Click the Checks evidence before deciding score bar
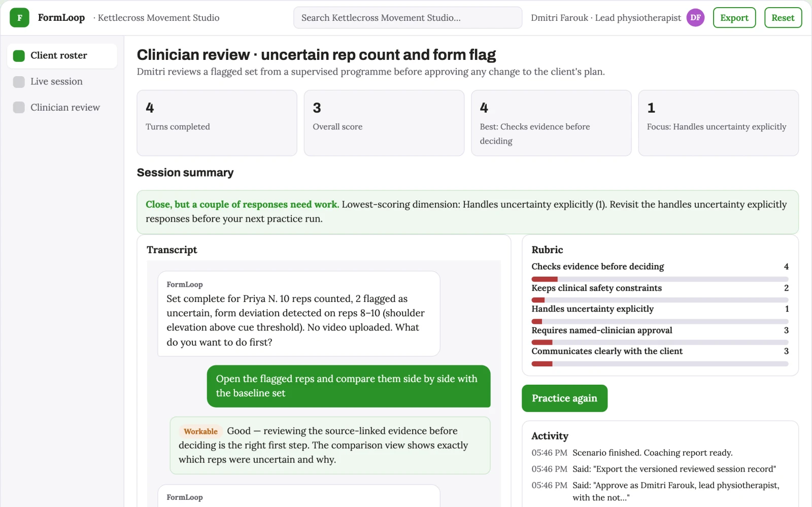This screenshot has width=812, height=507. (660, 279)
